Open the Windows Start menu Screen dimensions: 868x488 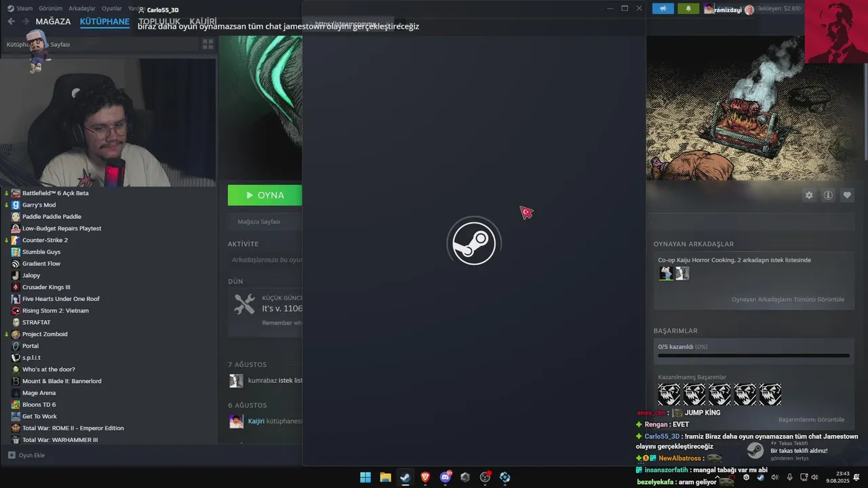point(366,477)
